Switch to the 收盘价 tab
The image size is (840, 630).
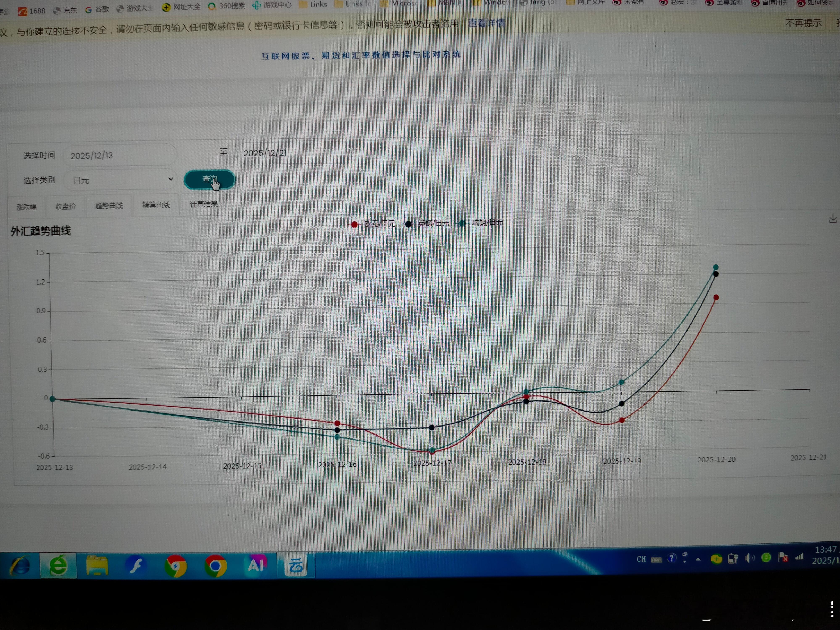tap(65, 207)
